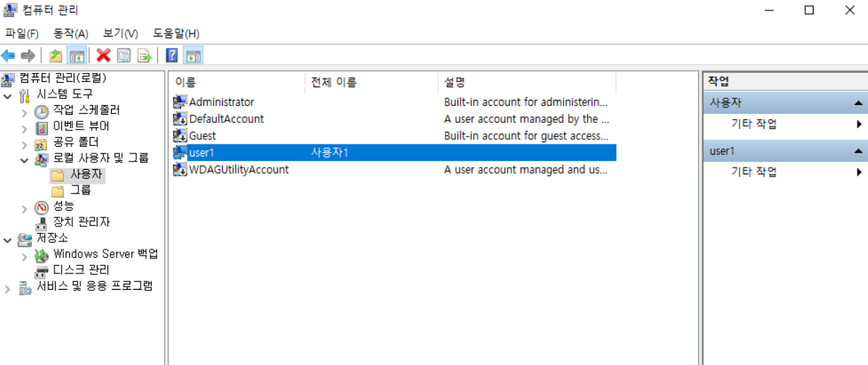The height and width of the screenshot is (365, 868).
Task: Click the Back arrow toolbar icon
Action: (7, 55)
